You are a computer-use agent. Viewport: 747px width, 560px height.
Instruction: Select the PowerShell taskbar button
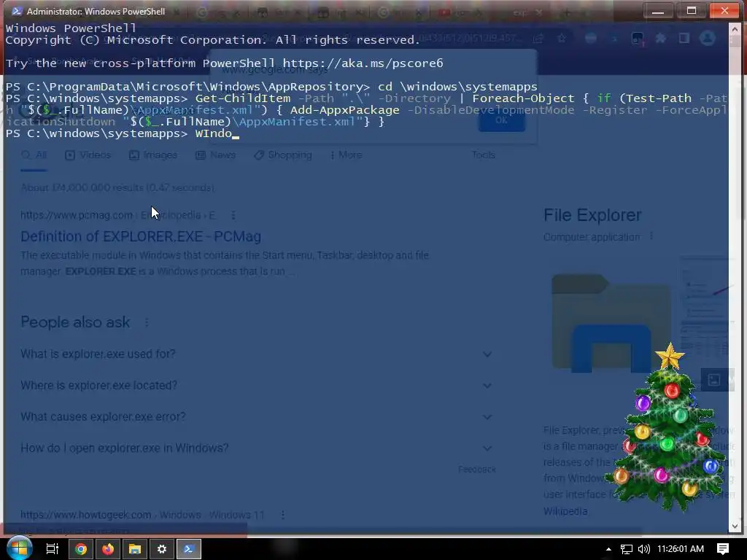(x=189, y=549)
